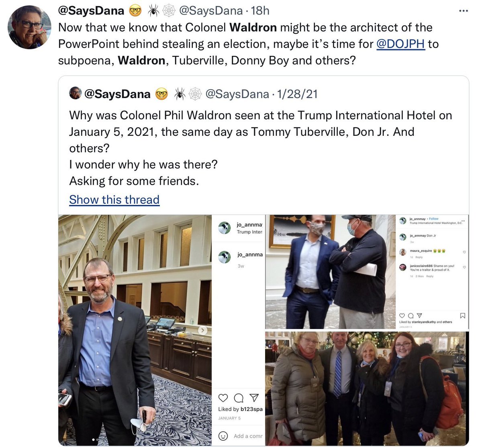Open the @DOJPH mention link
The height and width of the screenshot is (448, 482).
click(x=400, y=43)
